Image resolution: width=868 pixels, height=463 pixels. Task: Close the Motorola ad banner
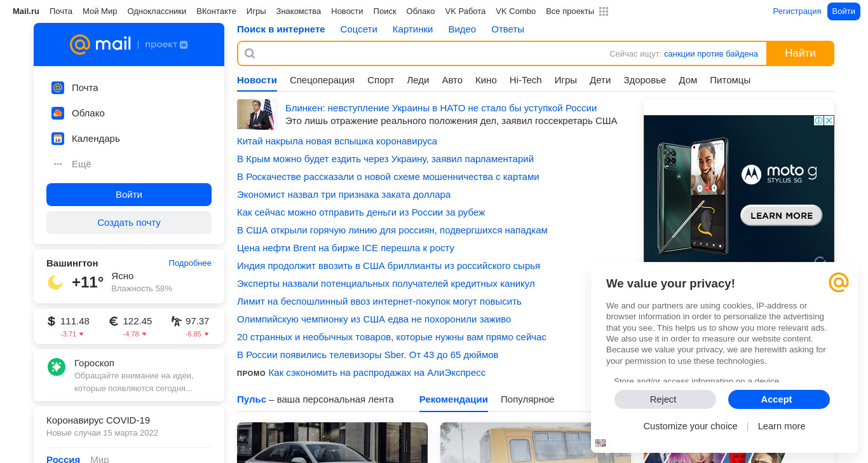pyautogui.click(x=829, y=121)
